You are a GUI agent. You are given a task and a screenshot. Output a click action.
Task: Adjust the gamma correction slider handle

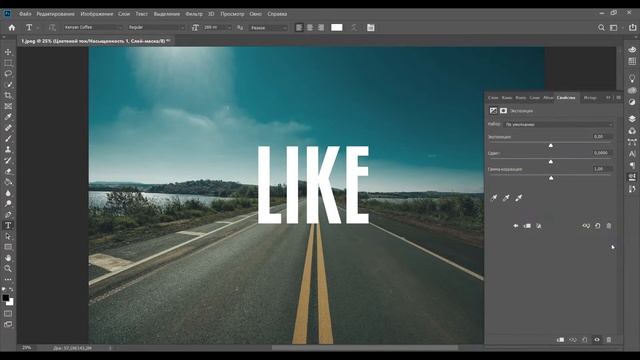tap(551, 178)
